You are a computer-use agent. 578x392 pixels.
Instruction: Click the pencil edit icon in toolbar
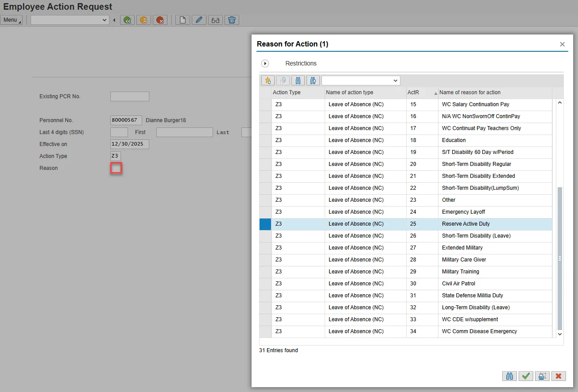click(199, 20)
